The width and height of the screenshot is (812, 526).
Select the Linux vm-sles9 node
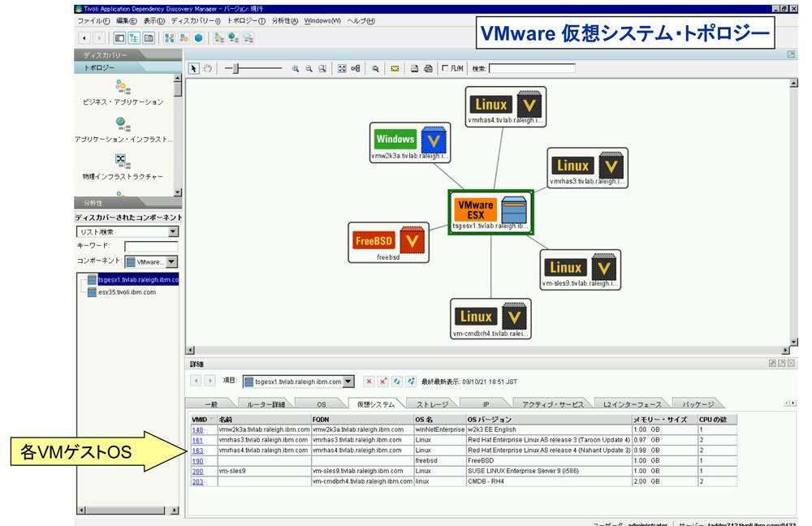[580, 269]
